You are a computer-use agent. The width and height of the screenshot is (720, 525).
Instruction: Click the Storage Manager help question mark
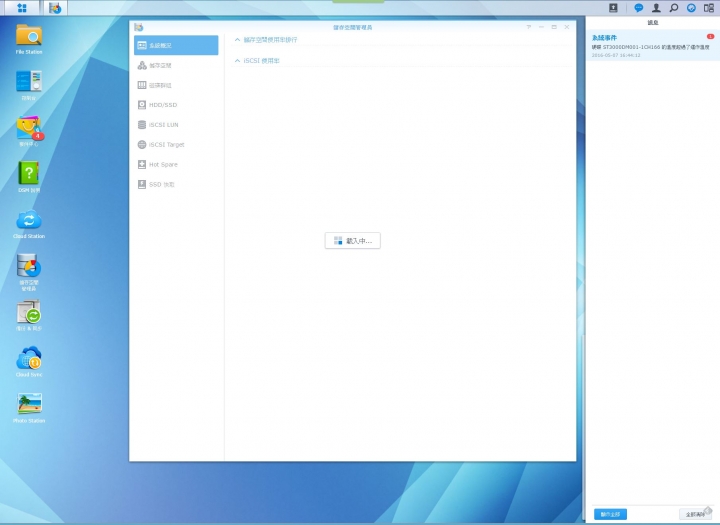click(x=529, y=27)
